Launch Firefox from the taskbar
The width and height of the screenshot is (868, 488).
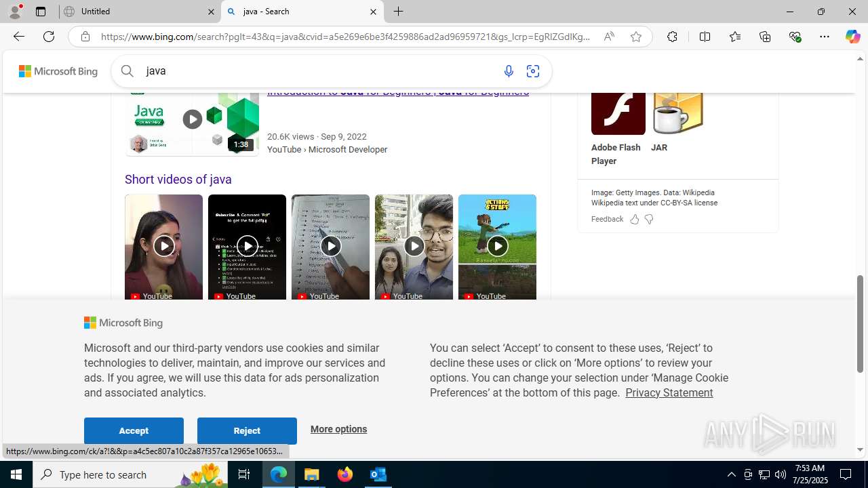pyautogui.click(x=345, y=474)
